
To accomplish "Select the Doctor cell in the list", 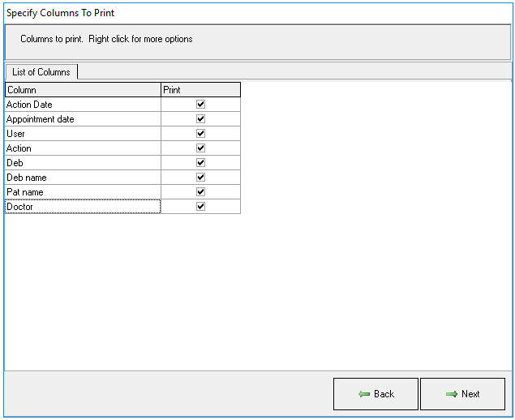I will (x=20, y=207).
